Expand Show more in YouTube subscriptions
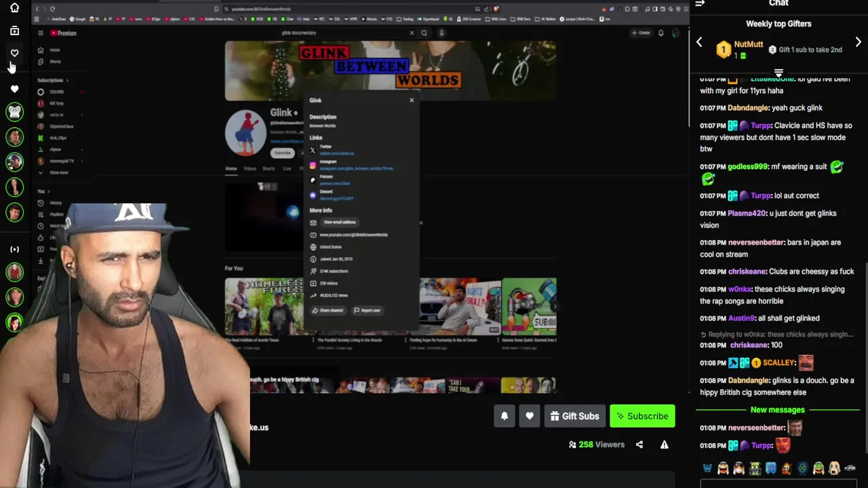Viewport: 868px width, 488px height. [x=55, y=173]
